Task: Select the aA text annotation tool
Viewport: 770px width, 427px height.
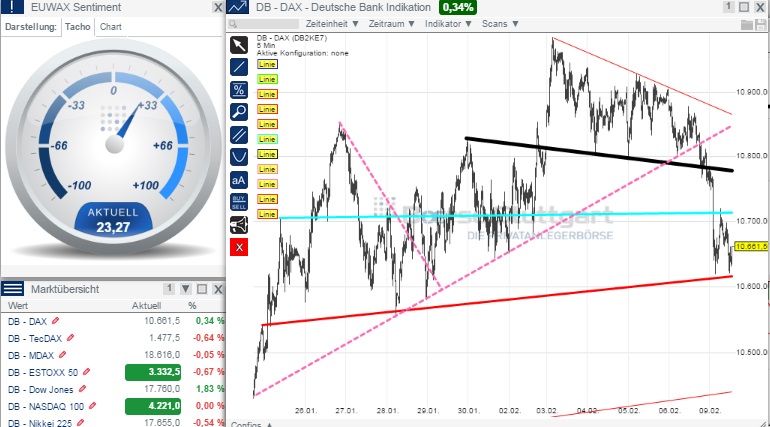Action: 239,180
